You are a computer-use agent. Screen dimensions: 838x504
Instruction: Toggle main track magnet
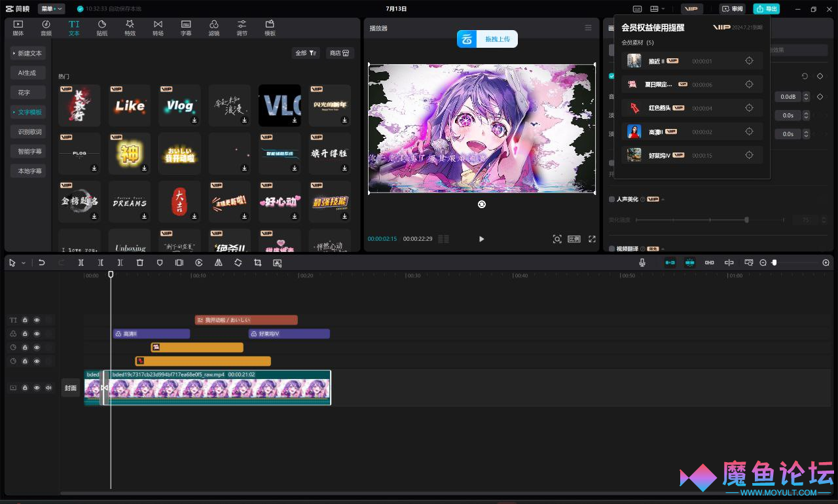670,262
